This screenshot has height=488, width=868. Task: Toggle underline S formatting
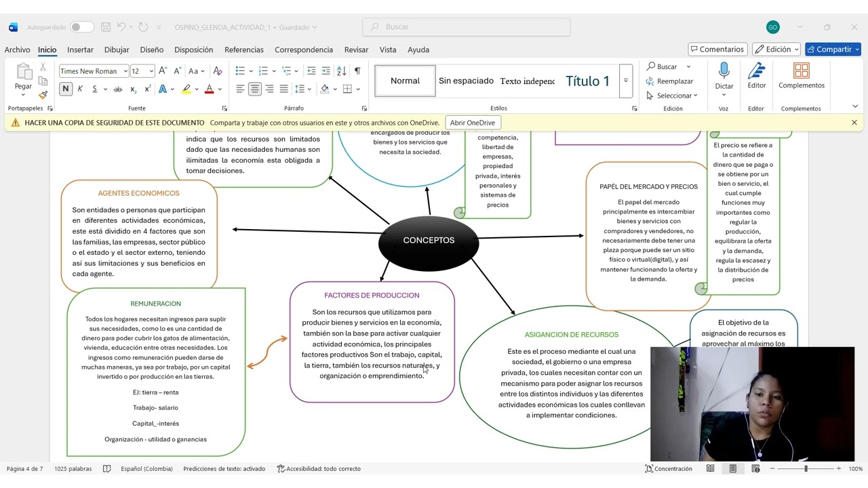click(95, 89)
